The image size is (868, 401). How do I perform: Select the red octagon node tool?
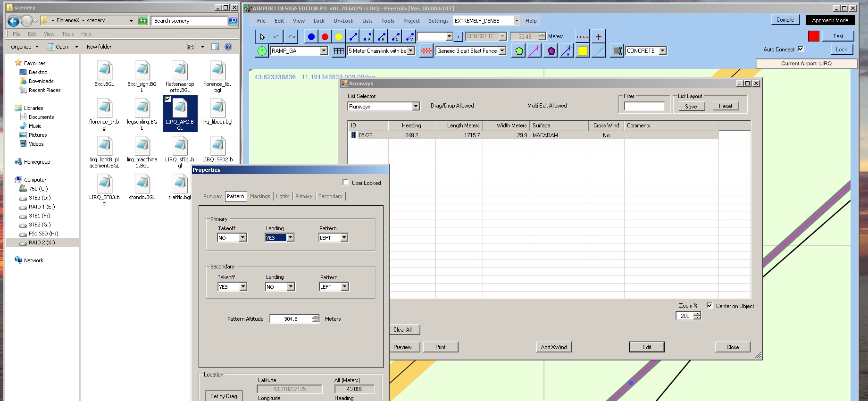(x=325, y=37)
